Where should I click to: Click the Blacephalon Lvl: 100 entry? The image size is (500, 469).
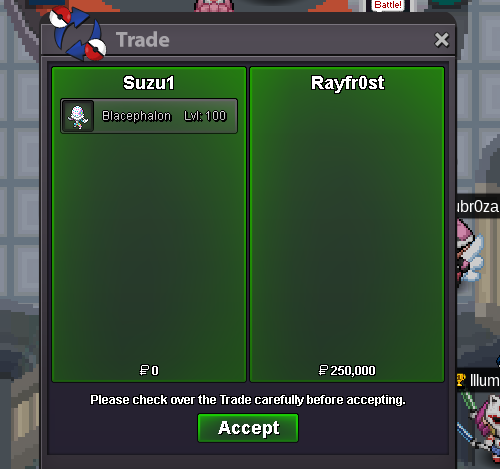[149, 116]
